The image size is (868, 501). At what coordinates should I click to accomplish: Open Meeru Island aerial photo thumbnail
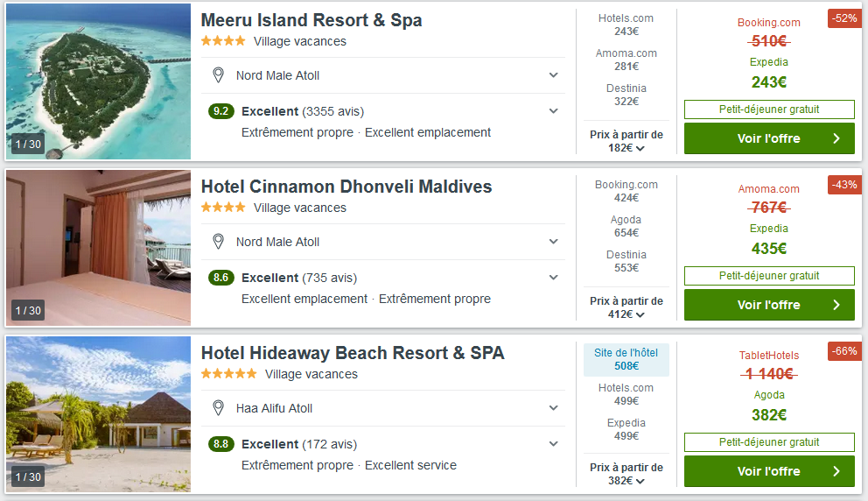coord(98,81)
